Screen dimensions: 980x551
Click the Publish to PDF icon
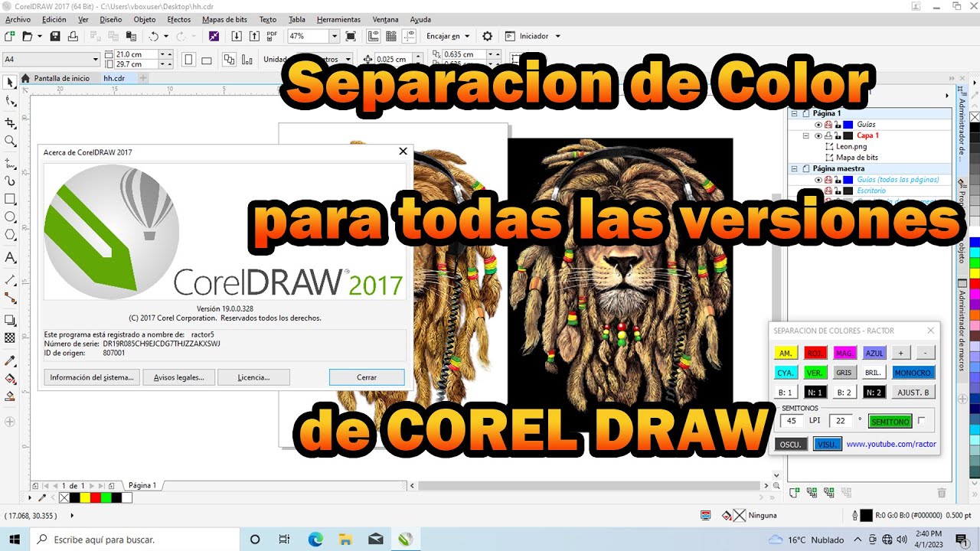(x=272, y=36)
